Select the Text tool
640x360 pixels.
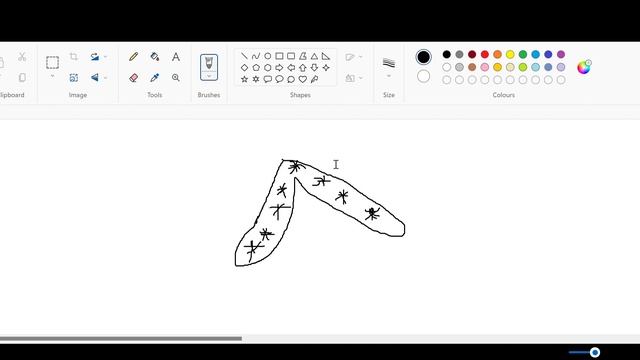coord(176,56)
